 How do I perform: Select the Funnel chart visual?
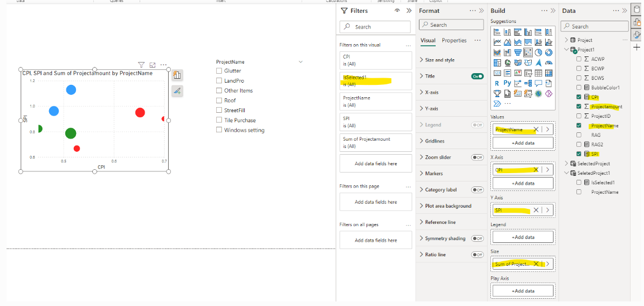click(518, 52)
